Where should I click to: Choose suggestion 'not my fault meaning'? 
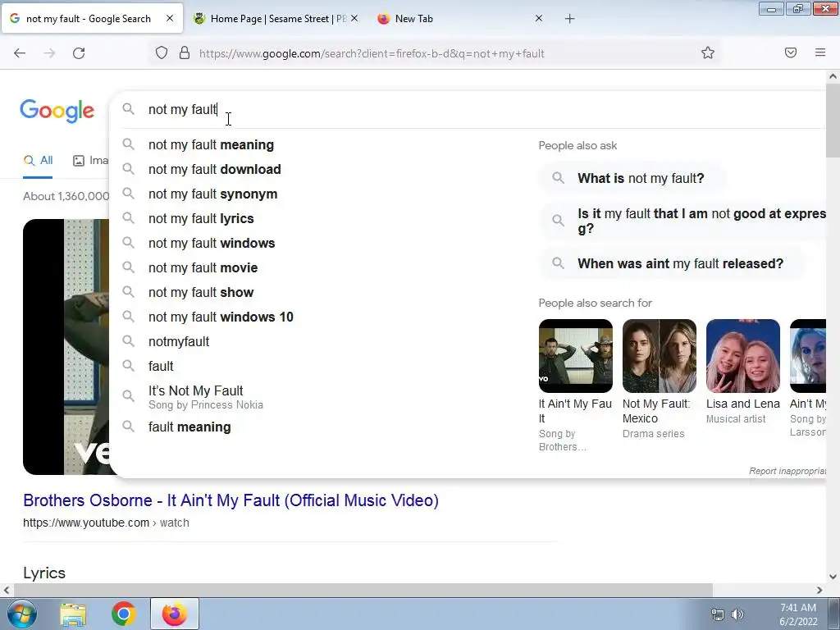211,144
